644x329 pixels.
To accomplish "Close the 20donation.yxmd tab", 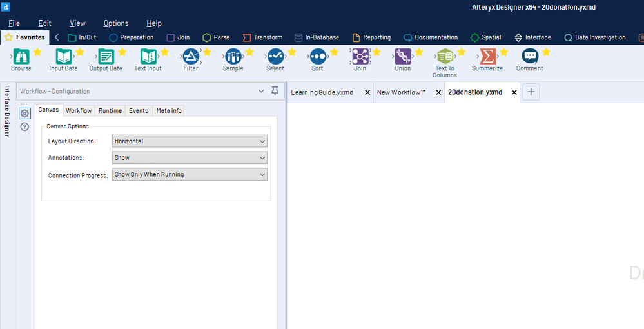I will tap(514, 92).
